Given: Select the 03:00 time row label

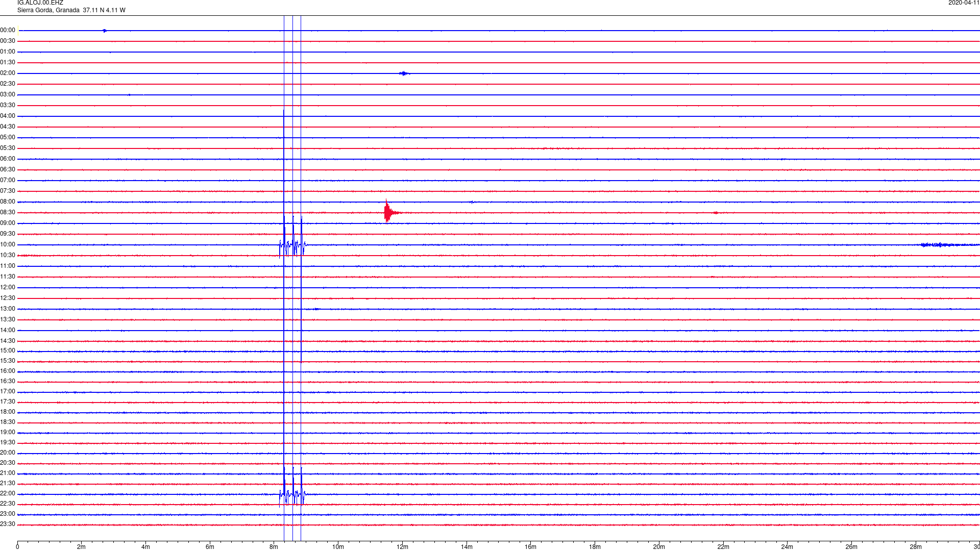Looking at the screenshot, I should [8, 95].
